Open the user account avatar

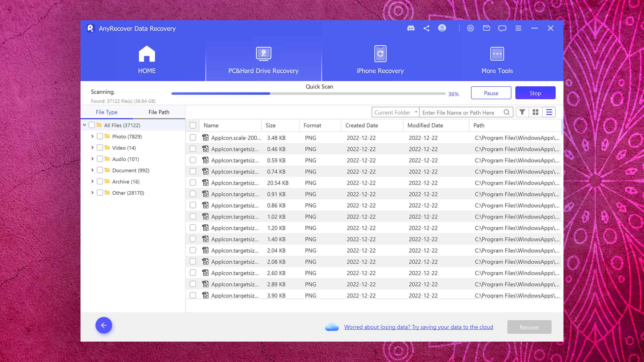(x=442, y=28)
